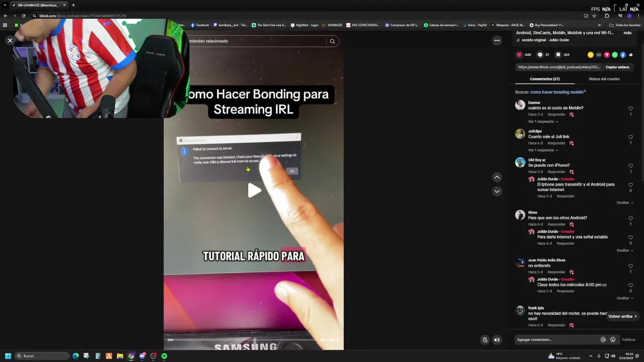Expand 'Ver 1 respuesta' under Danner's comment
644x362 pixels.
click(x=543, y=122)
